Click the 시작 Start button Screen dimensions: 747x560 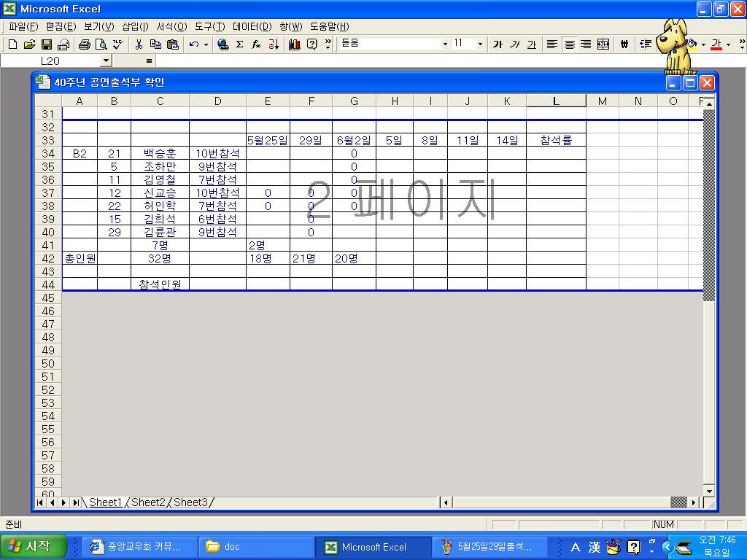point(29,546)
